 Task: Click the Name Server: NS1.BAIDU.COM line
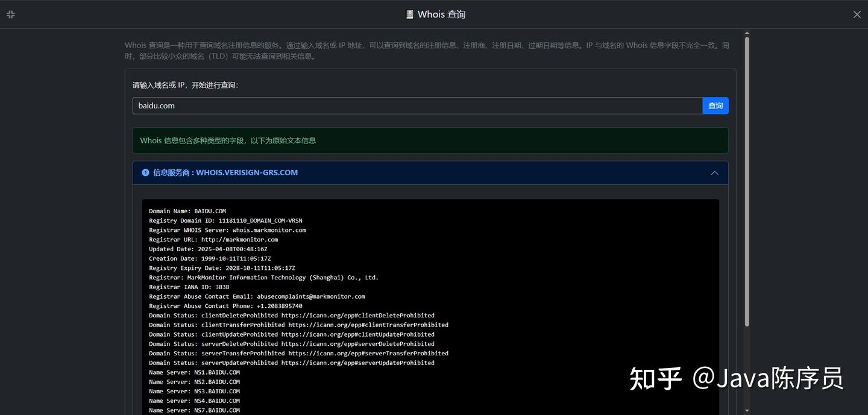pos(194,373)
